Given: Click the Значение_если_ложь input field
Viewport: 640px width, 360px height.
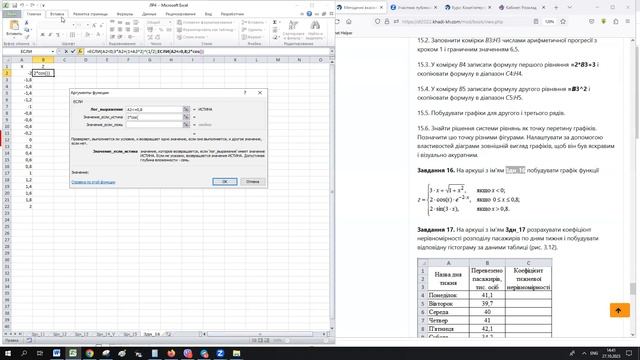Looking at the screenshot, I should pyautogui.click(x=154, y=124).
